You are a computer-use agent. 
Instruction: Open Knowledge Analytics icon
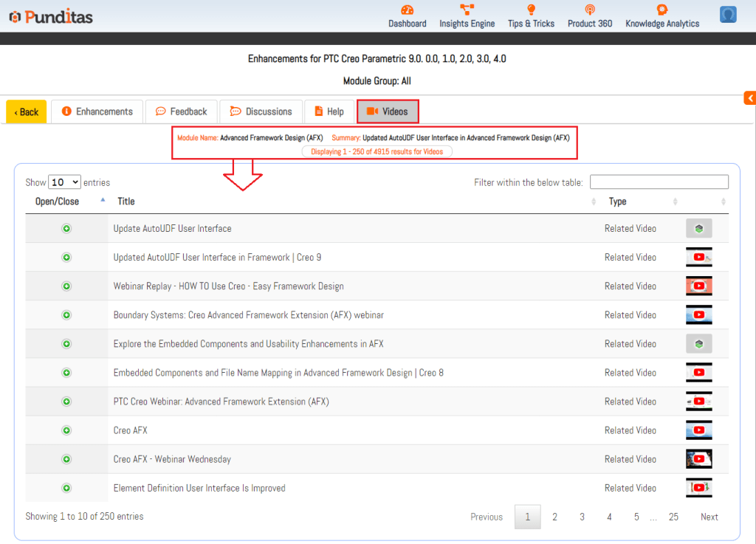click(x=662, y=10)
